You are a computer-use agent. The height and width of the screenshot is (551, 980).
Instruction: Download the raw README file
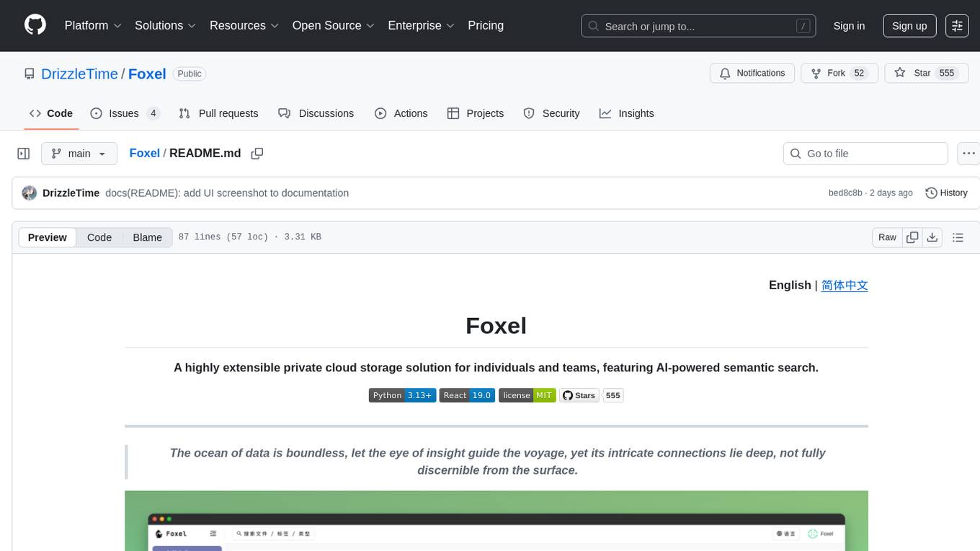click(932, 237)
